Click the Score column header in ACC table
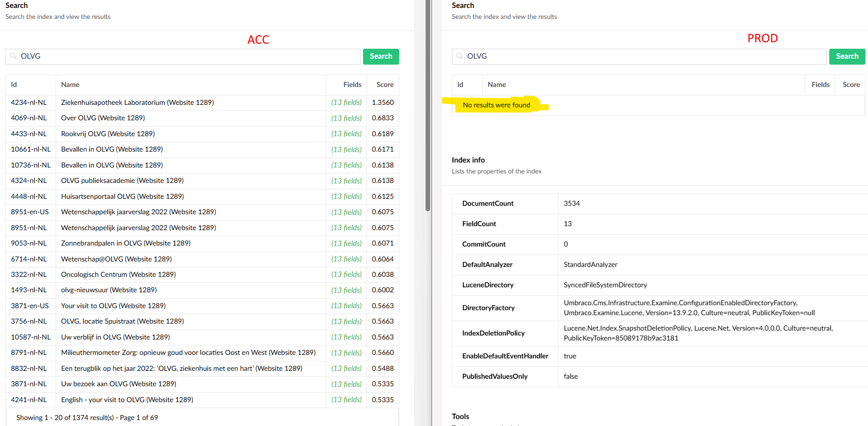Screen dimensions: 868x426 pos(384,85)
